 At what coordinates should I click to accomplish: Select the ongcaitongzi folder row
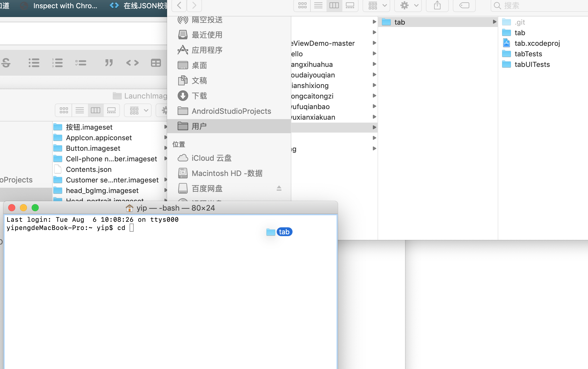334,96
